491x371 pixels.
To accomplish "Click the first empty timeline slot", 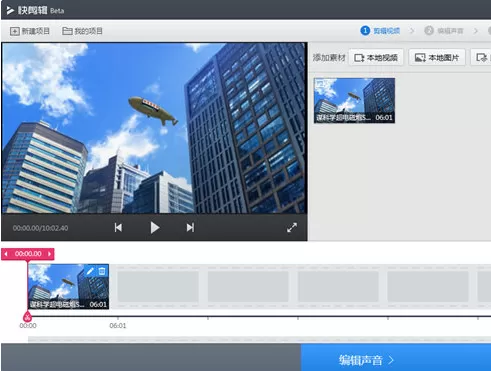I will point(158,287).
